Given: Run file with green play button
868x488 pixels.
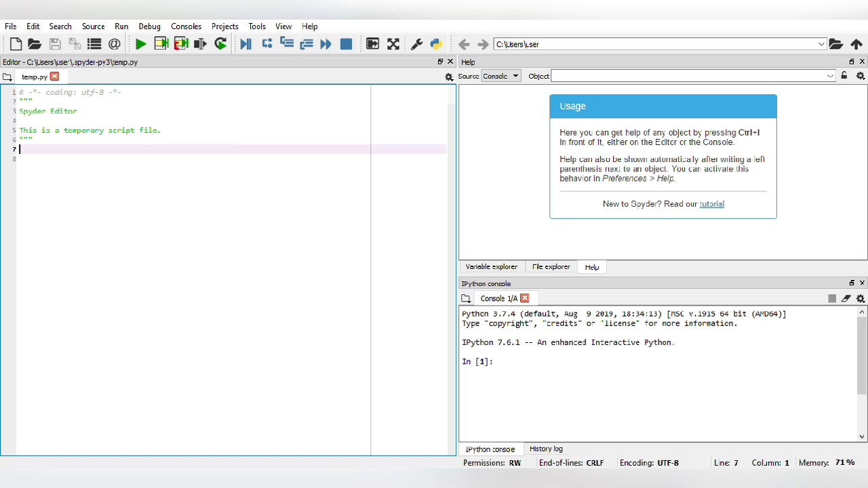Looking at the screenshot, I should point(141,44).
